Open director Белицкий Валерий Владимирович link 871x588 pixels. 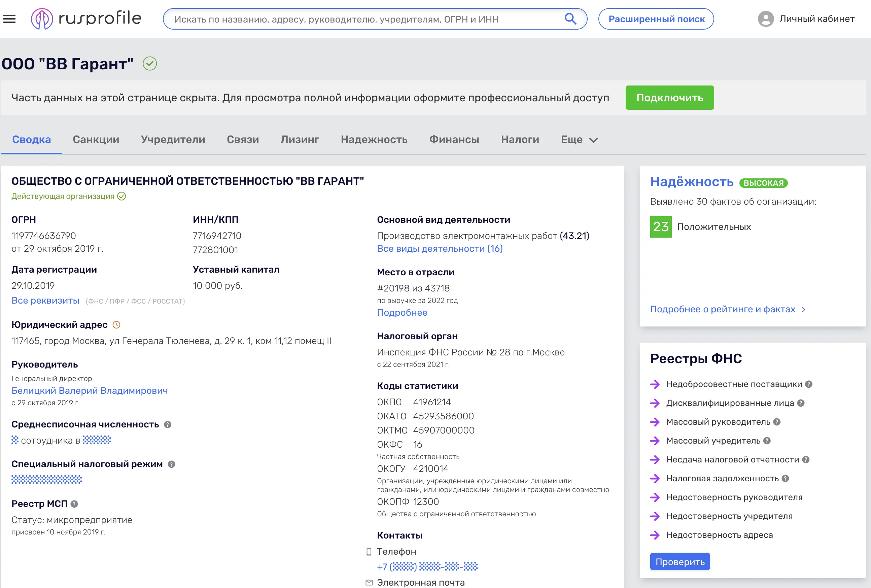pos(90,391)
